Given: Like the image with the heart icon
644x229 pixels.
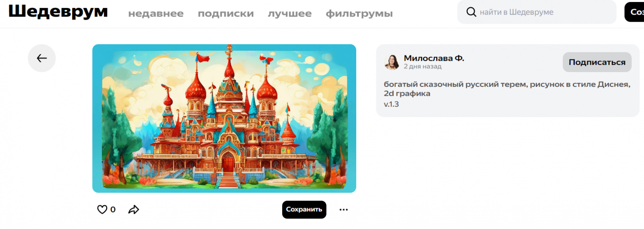Looking at the screenshot, I should pos(102,209).
